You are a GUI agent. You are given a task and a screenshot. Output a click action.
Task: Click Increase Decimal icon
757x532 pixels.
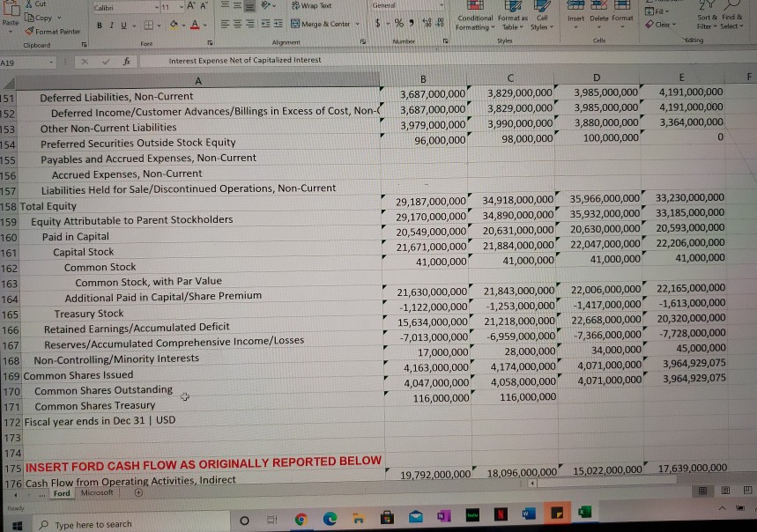click(x=427, y=23)
